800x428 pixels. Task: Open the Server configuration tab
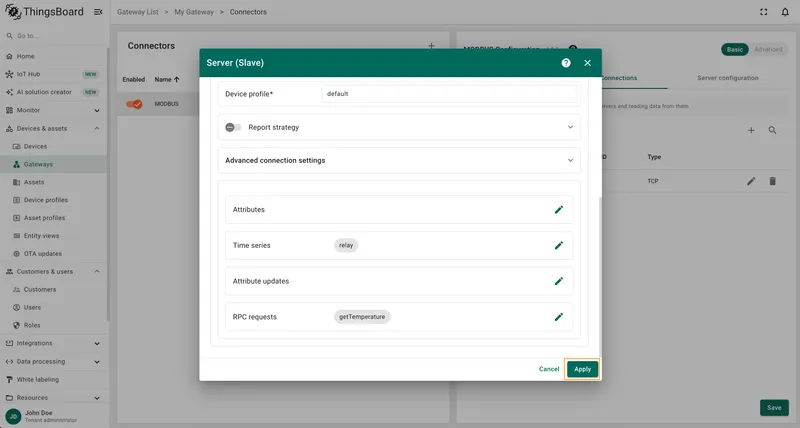tap(728, 78)
